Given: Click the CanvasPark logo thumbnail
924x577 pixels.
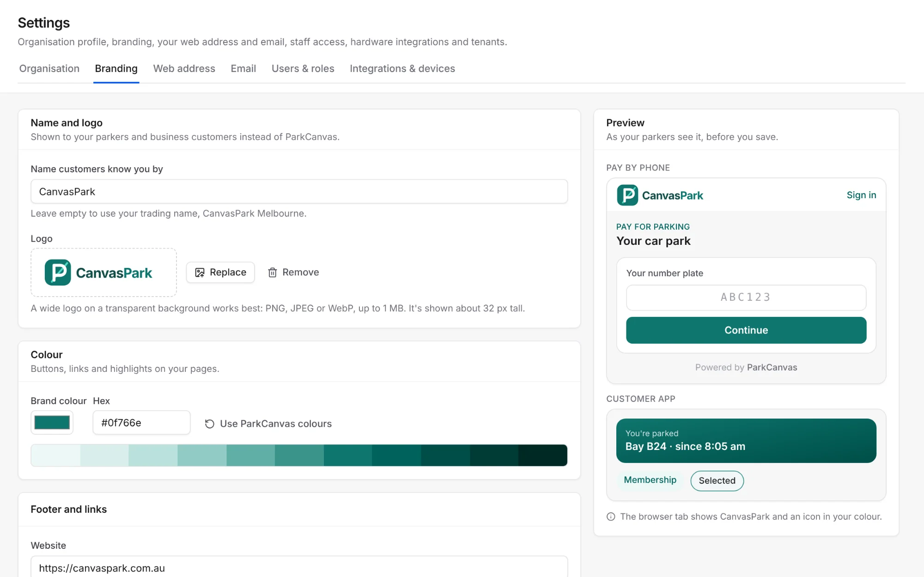Looking at the screenshot, I should tap(103, 273).
